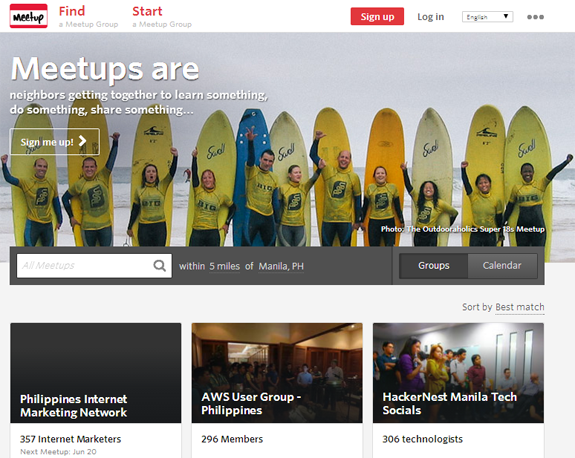Open the Sort by Best match dropdown
The width and height of the screenshot is (575, 458).
tap(520, 307)
